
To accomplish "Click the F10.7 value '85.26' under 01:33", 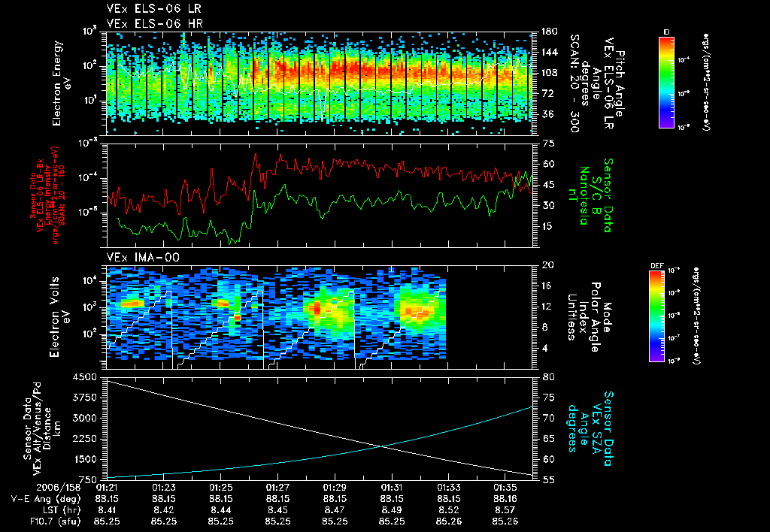I will pyautogui.click(x=448, y=521).
